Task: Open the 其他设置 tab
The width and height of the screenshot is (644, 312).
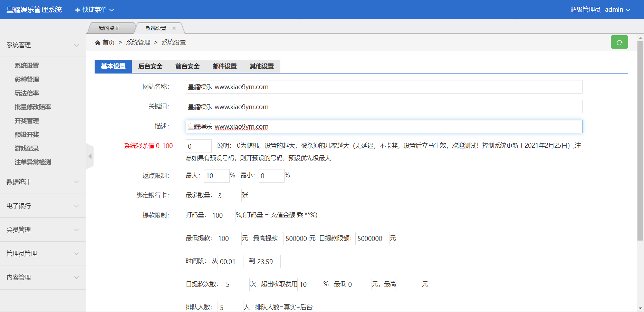Action: tap(262, 66)
